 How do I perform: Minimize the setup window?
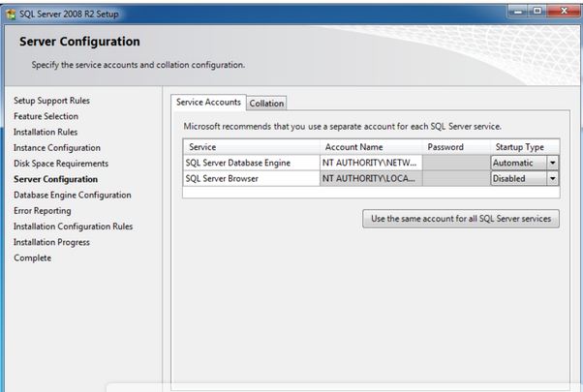tap(518, 12)
